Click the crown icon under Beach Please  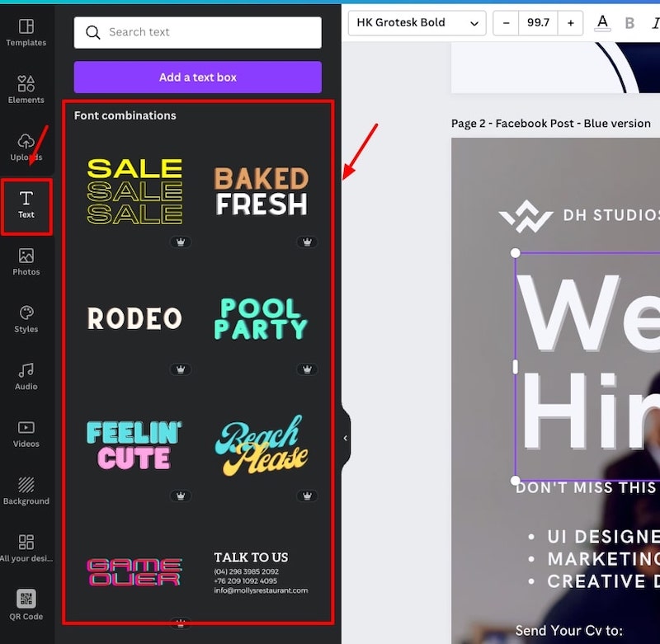[307, 496]
